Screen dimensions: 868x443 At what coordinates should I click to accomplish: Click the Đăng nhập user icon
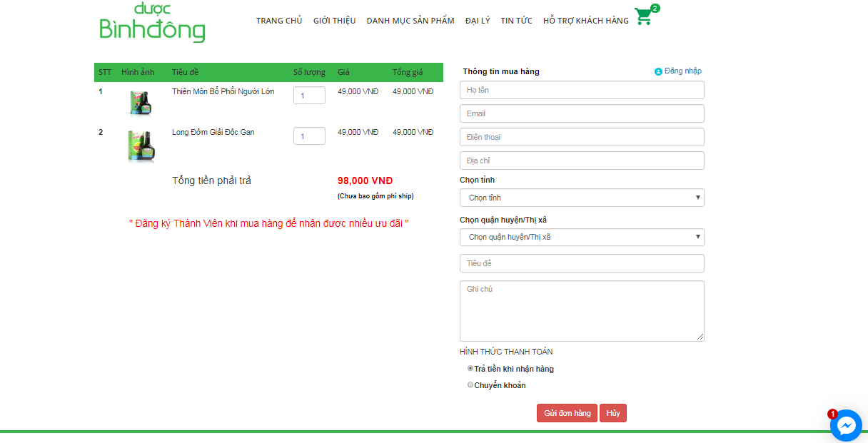[658, 72]
